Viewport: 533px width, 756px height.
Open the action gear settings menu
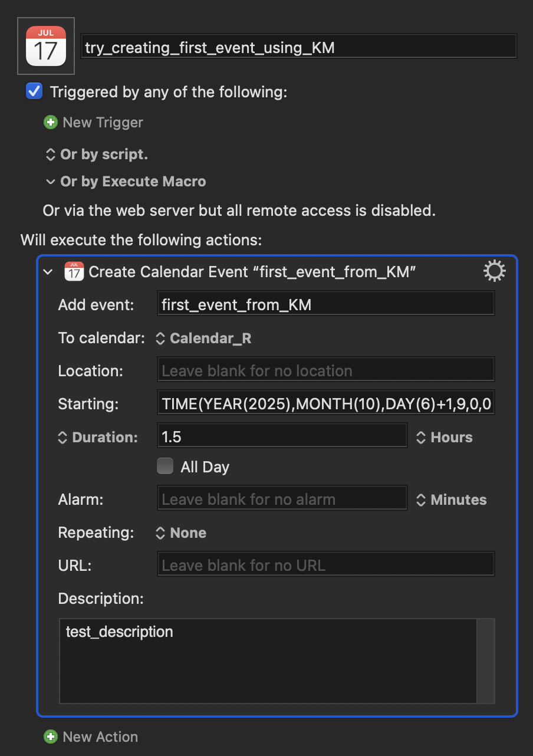pyautogui.click(x=494, y=271)
